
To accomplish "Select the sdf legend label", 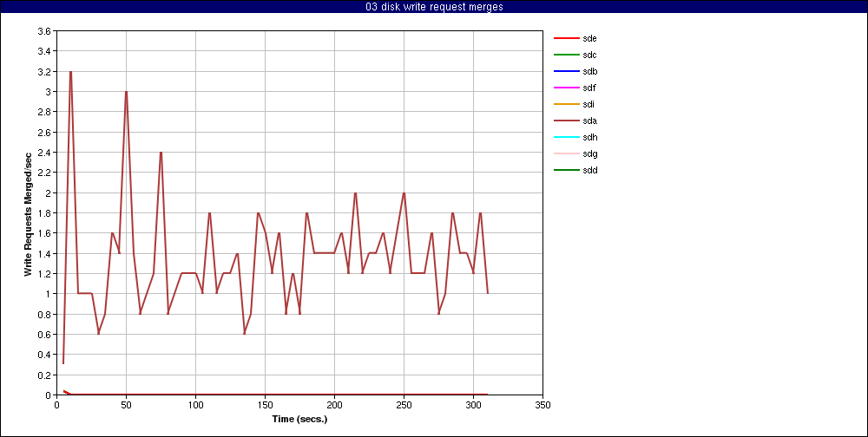I will (589, 88).
